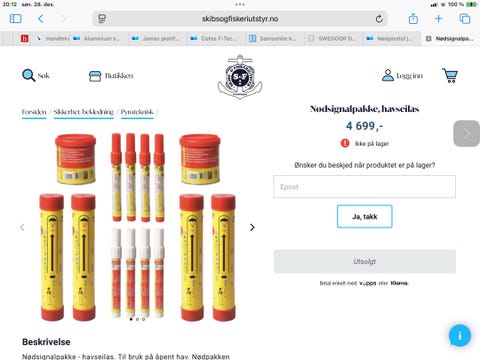This screenshot has height=360, width=480.
Task: Open the blue info chat bubble
Action: coord(460,335)
